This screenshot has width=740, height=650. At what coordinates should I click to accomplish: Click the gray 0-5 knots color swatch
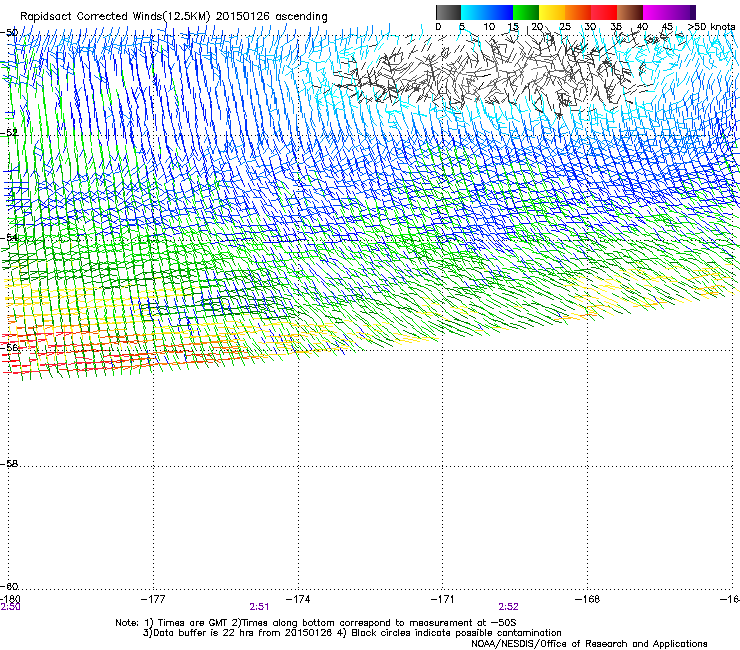coord(448,12)
